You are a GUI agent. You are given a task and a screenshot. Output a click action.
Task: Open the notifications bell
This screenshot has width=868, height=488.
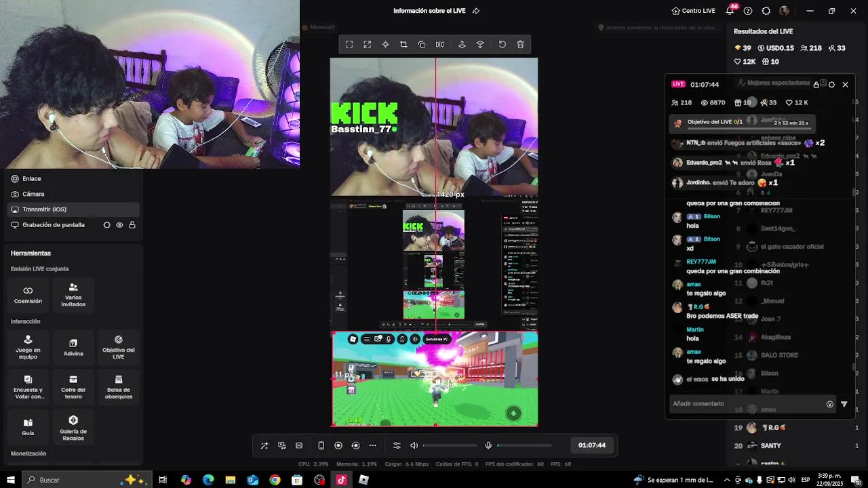[x=730, y=11]
